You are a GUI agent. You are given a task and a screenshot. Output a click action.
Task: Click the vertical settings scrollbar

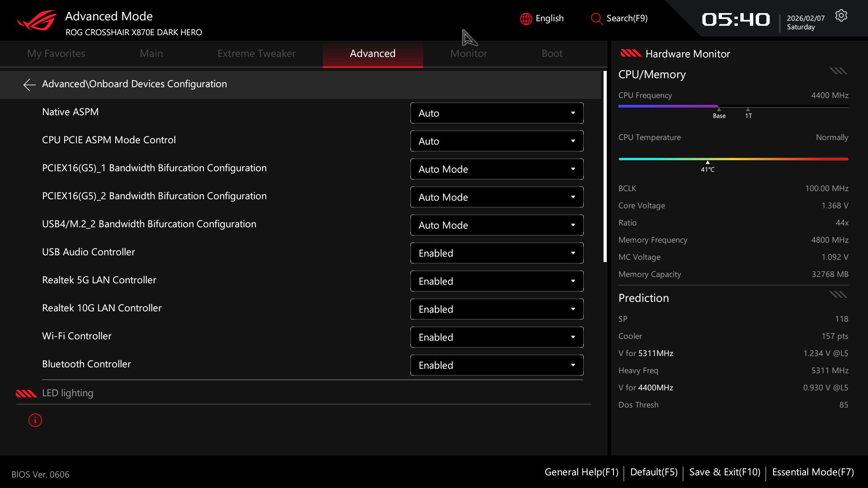click(x=605, y=167)
